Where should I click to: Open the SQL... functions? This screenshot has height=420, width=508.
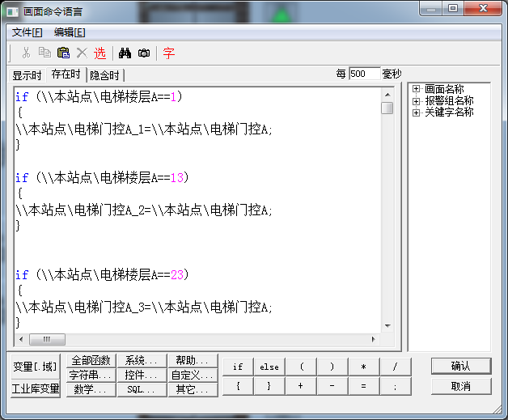tap(142, 389)
